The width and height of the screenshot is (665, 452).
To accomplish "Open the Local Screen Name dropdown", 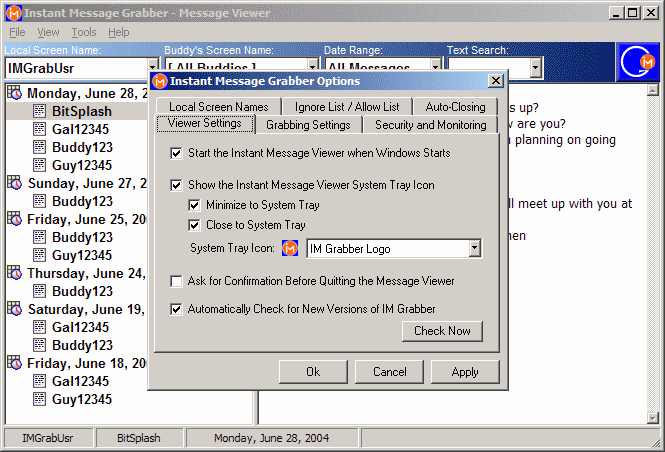I will click(x=153, y=67).
